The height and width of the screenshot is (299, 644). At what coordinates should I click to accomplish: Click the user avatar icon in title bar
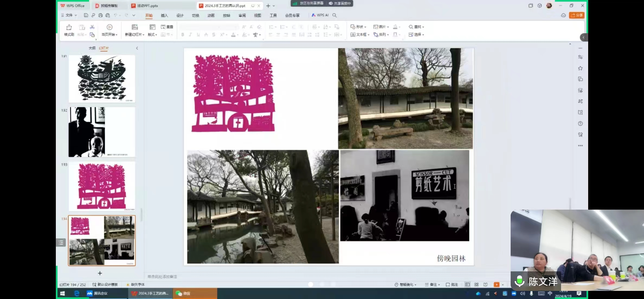(549, 5)
